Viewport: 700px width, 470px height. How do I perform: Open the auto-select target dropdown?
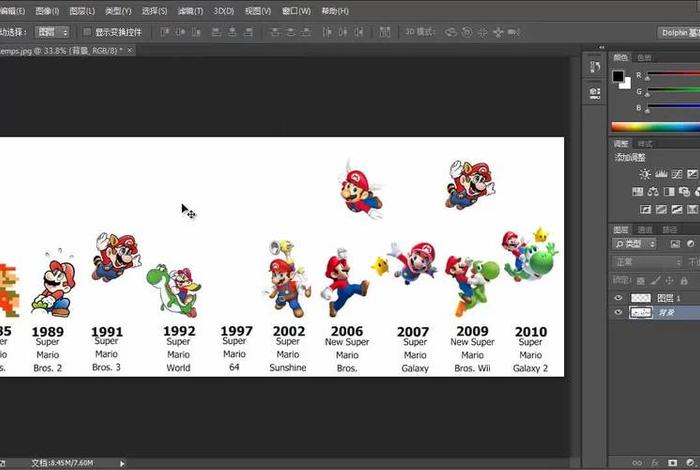[52, 32]
